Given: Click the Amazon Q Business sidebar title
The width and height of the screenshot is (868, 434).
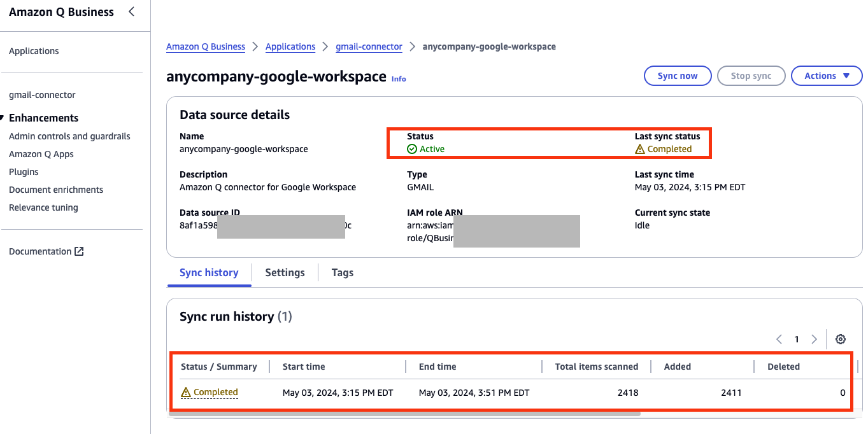Looking at the screenshot, I should point(62,11).
